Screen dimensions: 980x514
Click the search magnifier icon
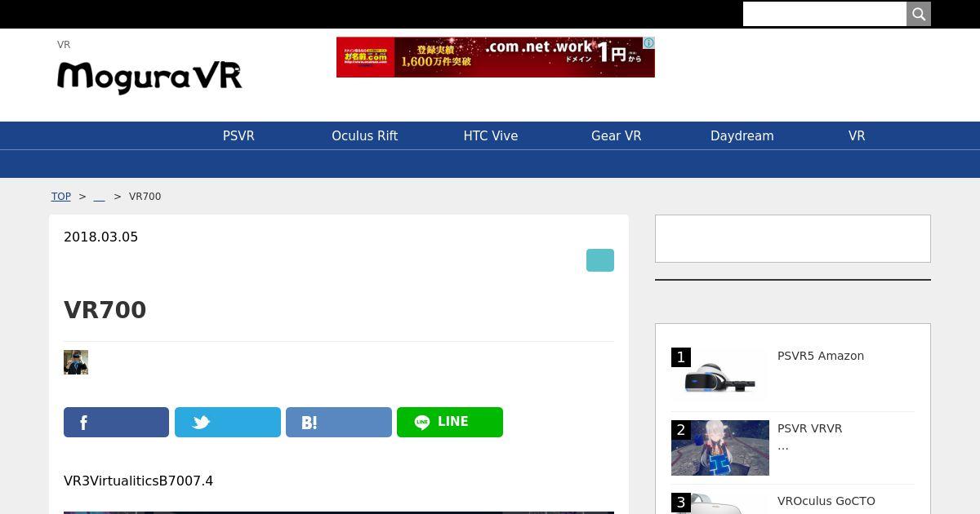(x=919, y=14)
